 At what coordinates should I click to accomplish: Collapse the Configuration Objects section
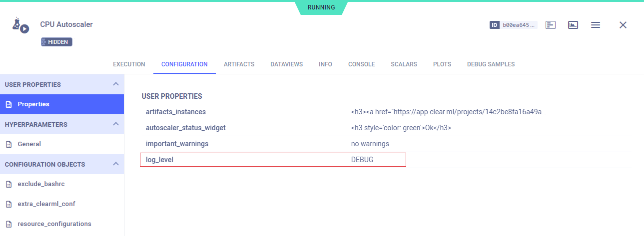(x=115, y=164)
